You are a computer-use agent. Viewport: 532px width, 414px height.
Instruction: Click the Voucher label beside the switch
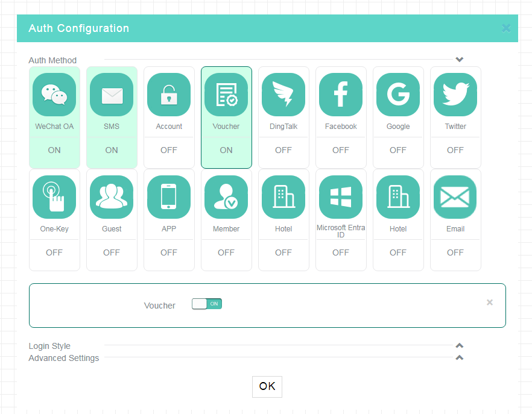pyautogui.click(x=159, y=306)
